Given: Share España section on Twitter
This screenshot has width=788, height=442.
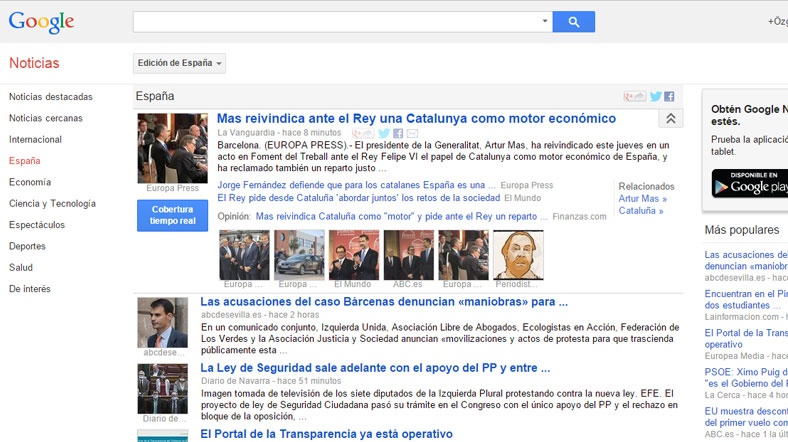Looking at the screenshot, I should click(655, 96).
